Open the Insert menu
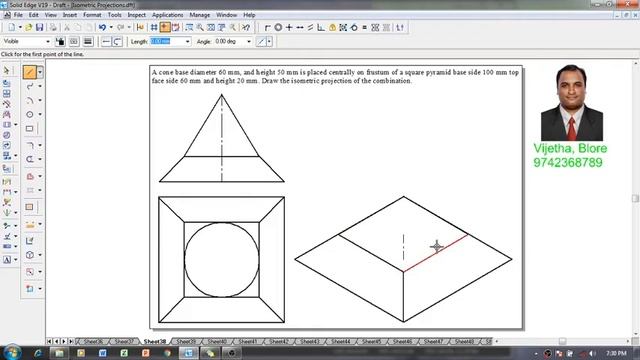 (x=70, y=15)
